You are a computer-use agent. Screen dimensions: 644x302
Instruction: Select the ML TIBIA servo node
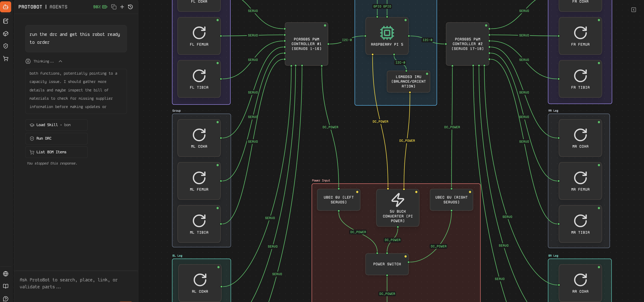coord(199,224)
